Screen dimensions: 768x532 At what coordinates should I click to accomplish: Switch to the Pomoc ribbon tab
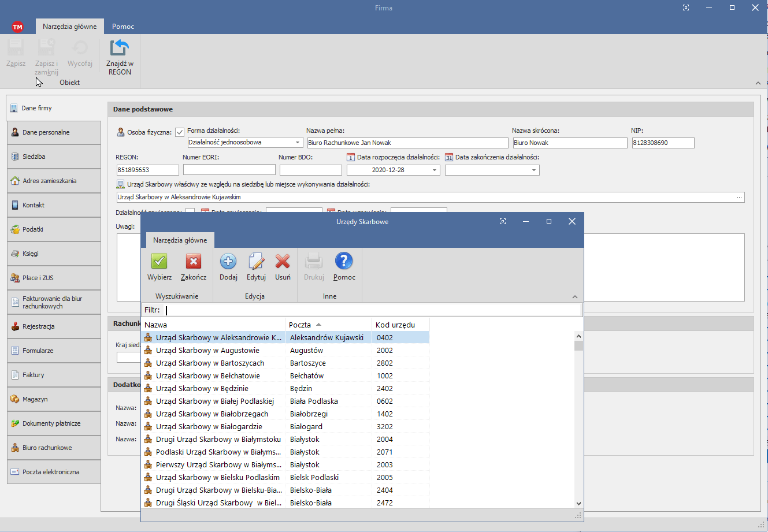pyautogui.click(x=123, y=27)
